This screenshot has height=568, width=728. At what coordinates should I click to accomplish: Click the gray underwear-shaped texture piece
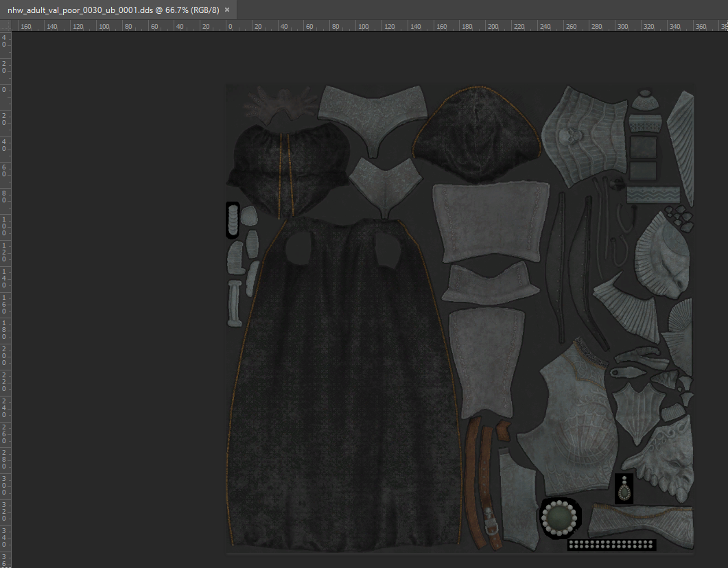373,113
